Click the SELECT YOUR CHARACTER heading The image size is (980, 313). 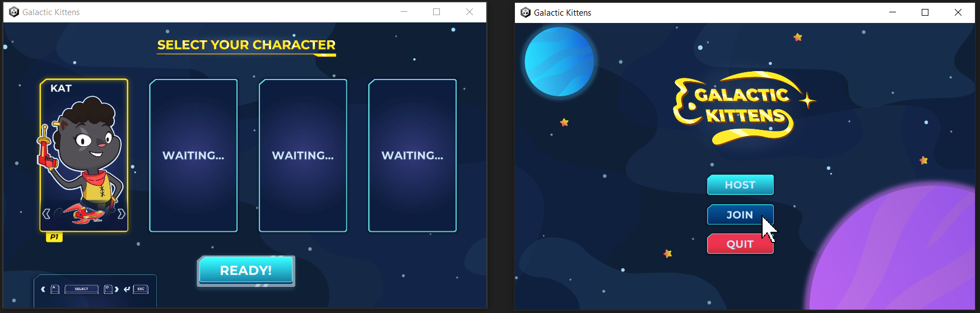point(247,45)
